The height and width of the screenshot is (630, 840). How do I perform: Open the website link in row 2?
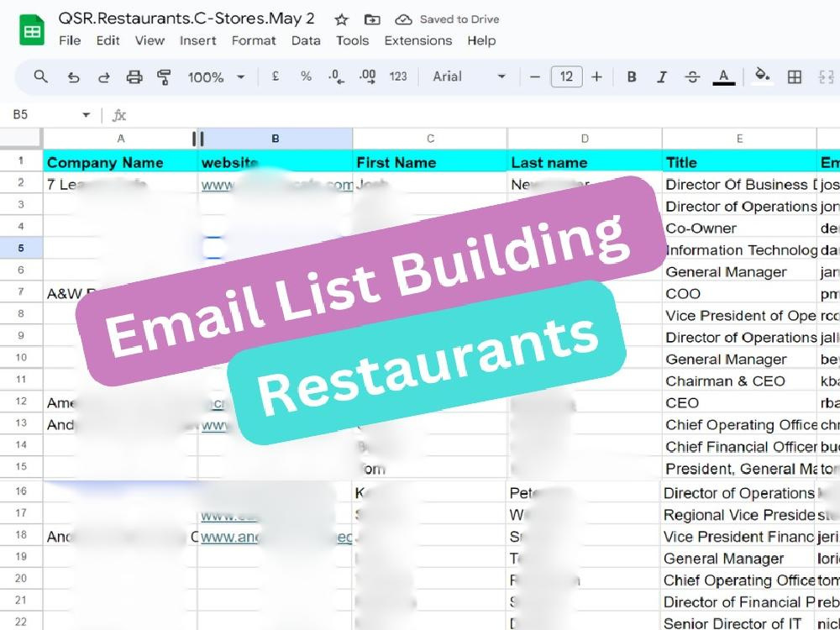[x=276, y=186]
